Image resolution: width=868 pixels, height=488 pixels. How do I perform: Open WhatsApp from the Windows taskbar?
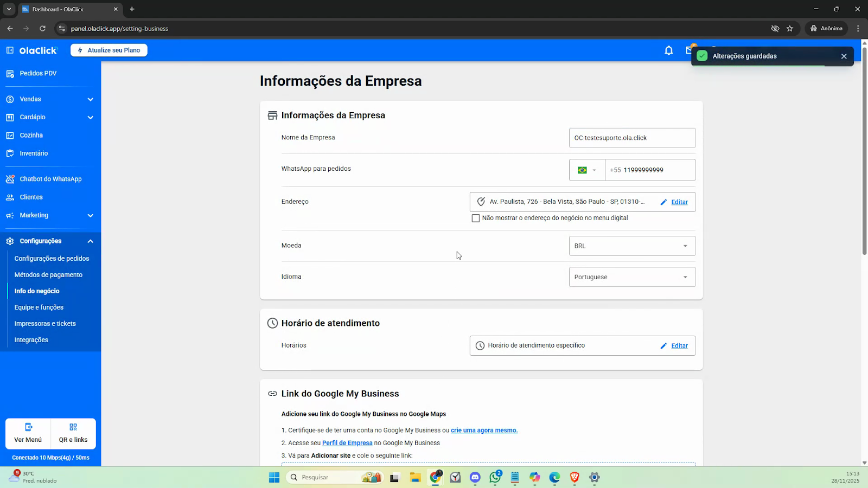click(495, 477)
